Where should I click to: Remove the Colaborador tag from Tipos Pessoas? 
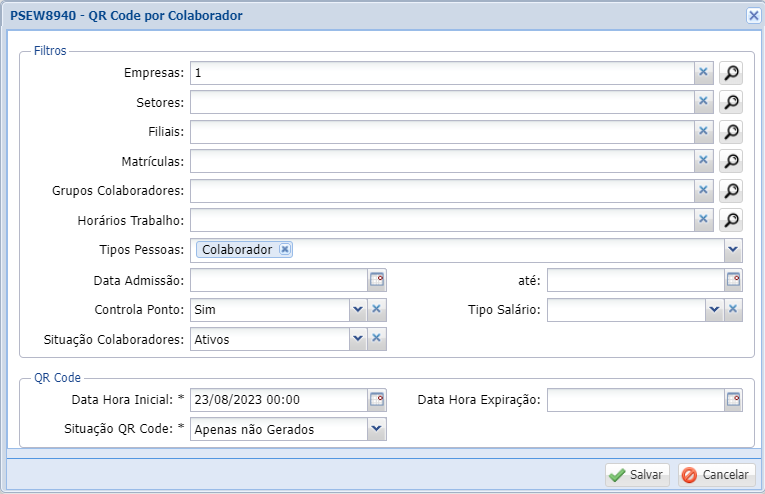pos(285,250)
